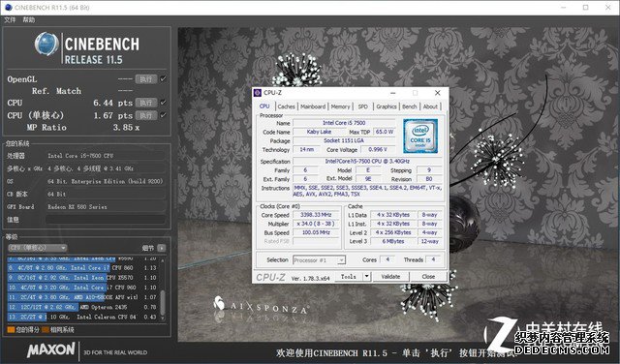This screenshot has height=364, width=620.
Task: Click the orange 您的得分 legend swatch
Action: [11, 329]
